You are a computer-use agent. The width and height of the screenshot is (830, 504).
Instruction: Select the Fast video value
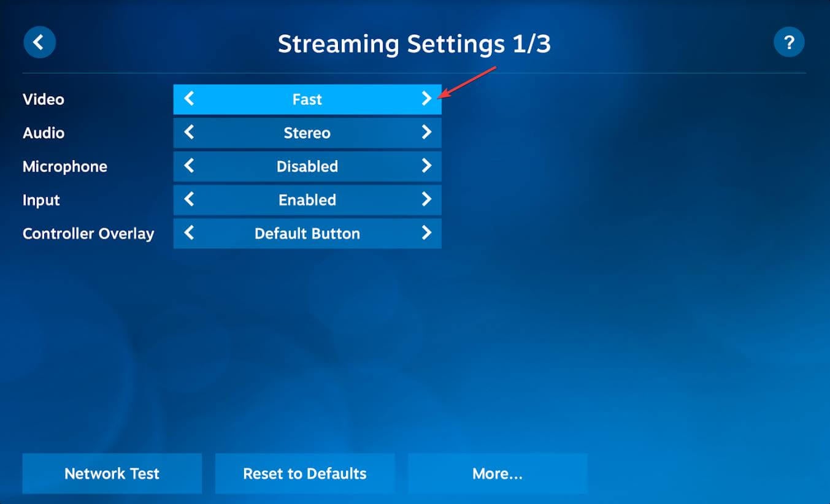click(307, 99)
